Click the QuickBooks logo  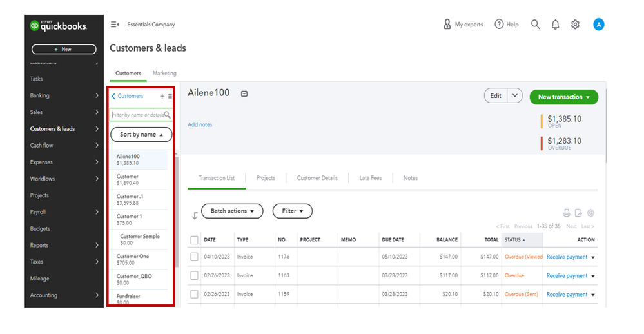[58, 26]
